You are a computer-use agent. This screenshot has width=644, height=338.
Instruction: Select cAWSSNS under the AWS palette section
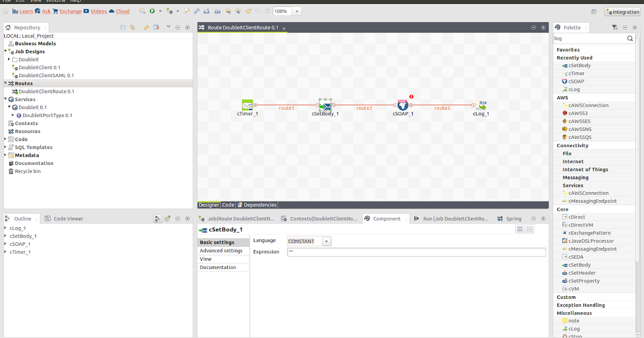pos(576,129)
